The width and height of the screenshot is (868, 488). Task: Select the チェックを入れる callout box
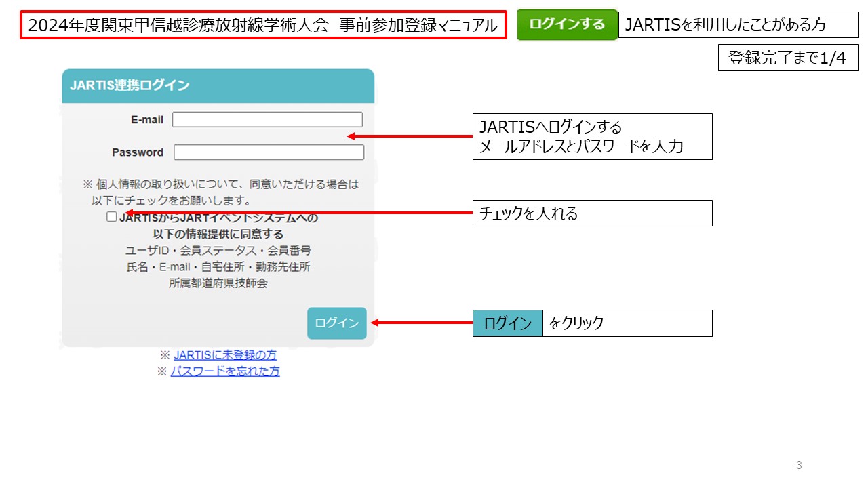592,213
